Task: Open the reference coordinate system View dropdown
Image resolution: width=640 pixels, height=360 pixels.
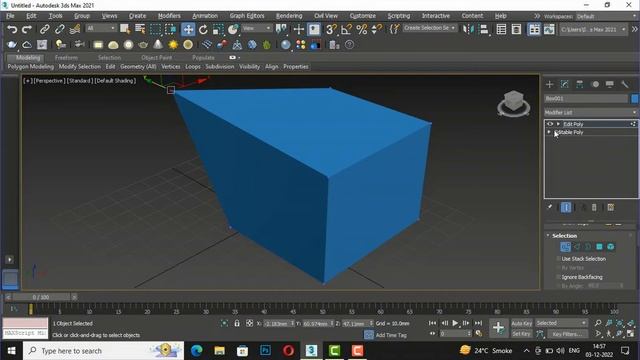Action: click(257, 28)
